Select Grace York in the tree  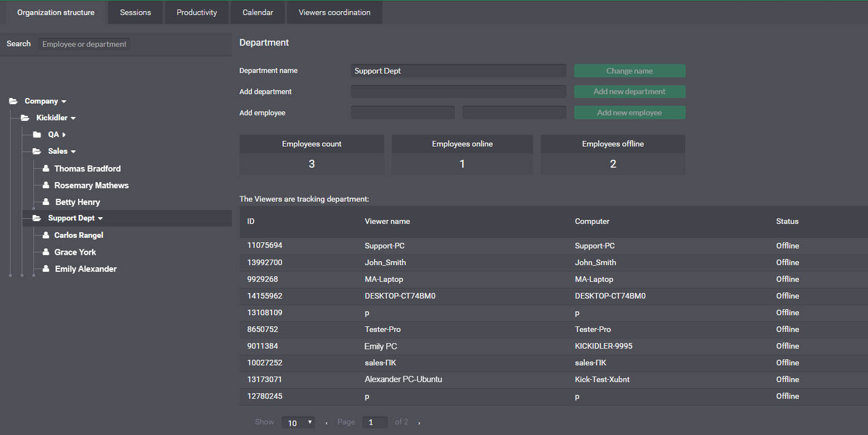pos(75,252)
